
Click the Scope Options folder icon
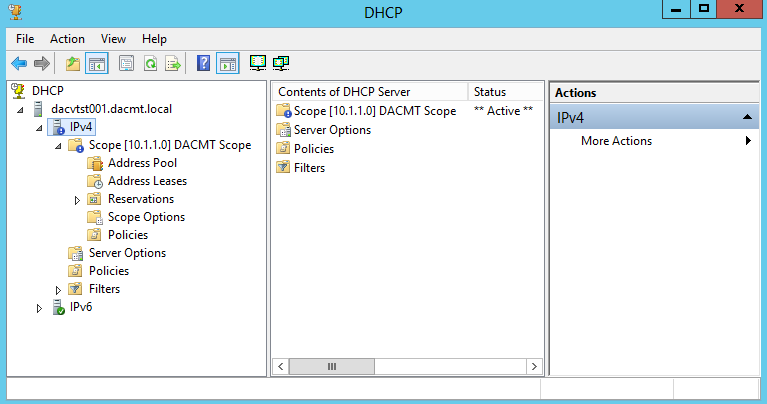[95, 217]
